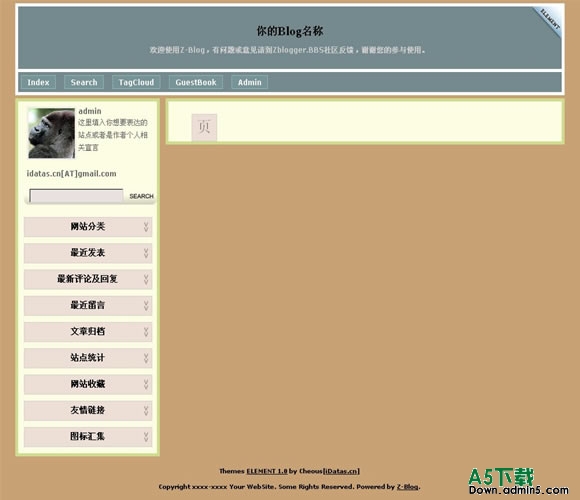Click the blog title 你的Blog名称
Viewport: 580px width, 500px height.
tap(290, 31)
